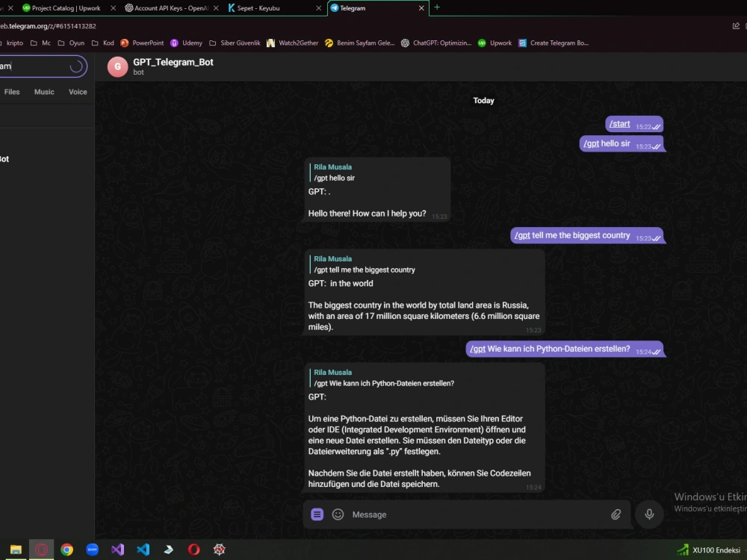Screen dimensions: 747x560
Task: Switch to the Music tab in sidebar
Action: click(44, 91)
